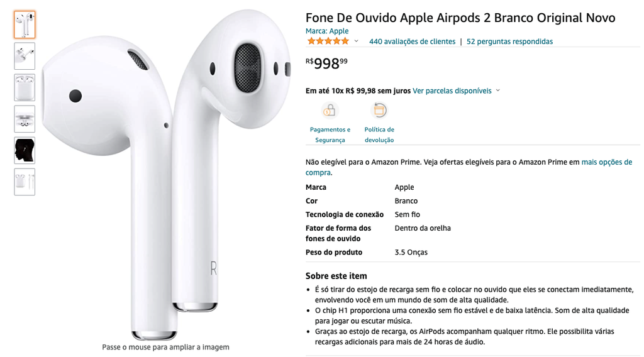644x357 pixels.
Task: Click the Política de devolução text link
Action: [x=379, y=135]
